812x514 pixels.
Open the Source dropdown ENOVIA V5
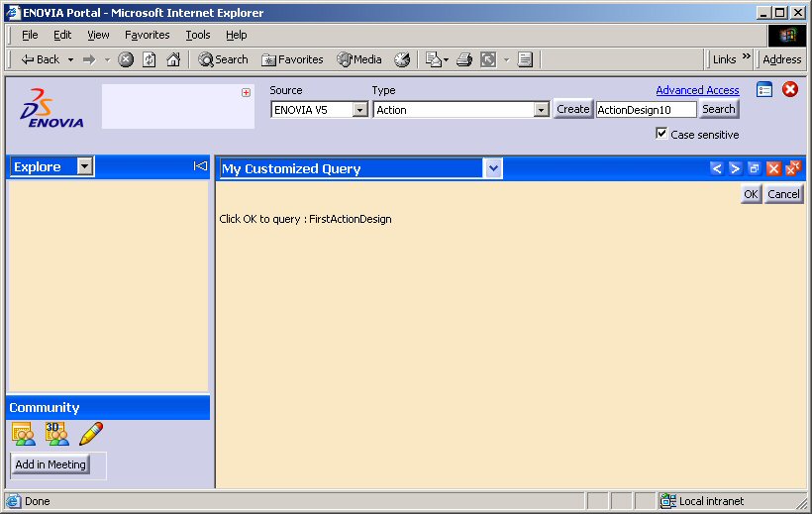tap(319, 110)
